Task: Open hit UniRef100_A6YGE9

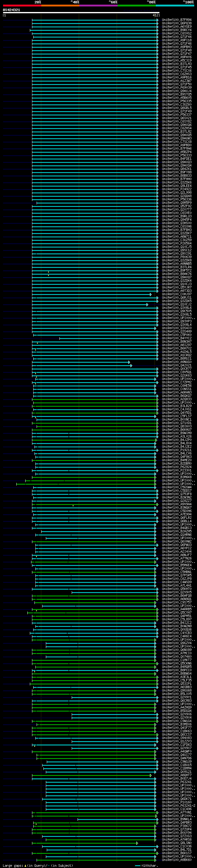Action: point(177,26)
